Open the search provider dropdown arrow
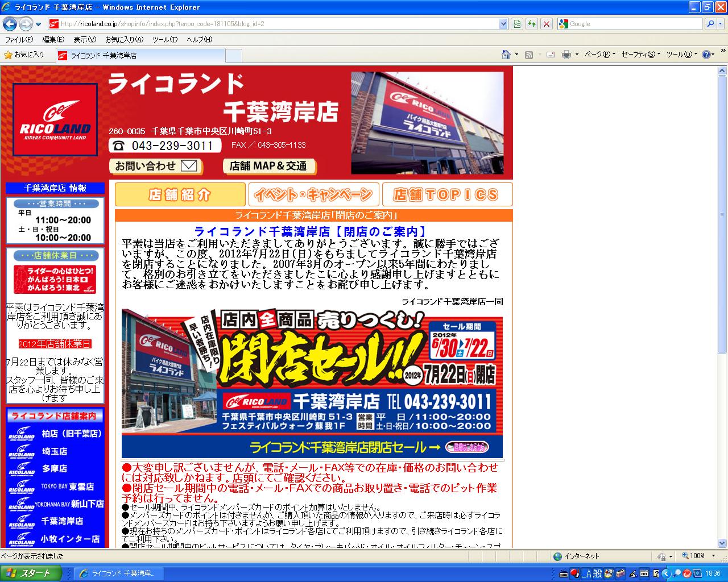The width and height of the screenshot is (728, 582). pos(721,24)
